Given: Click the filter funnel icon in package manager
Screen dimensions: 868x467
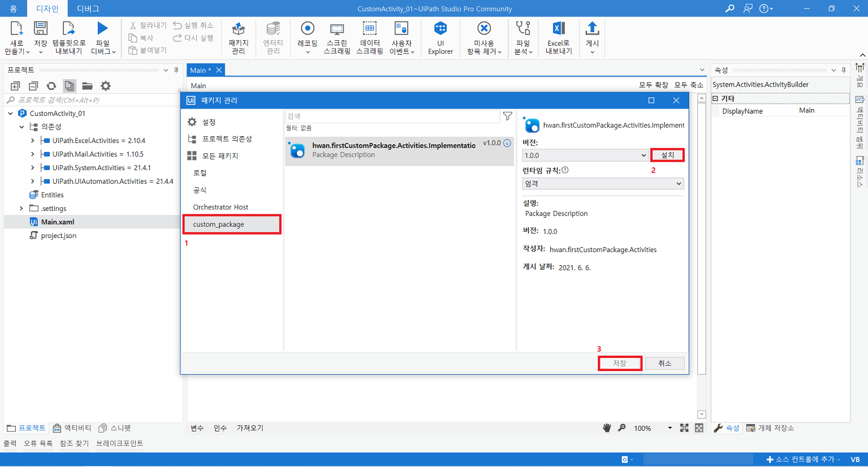Looking at the screenshot, I should tap(508, 116).
